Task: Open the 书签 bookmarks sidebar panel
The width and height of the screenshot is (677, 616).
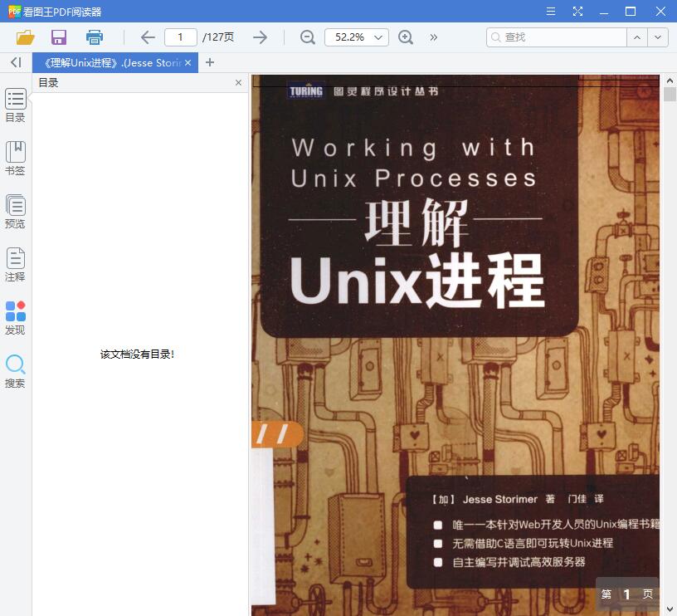Action: pos(15,159)
